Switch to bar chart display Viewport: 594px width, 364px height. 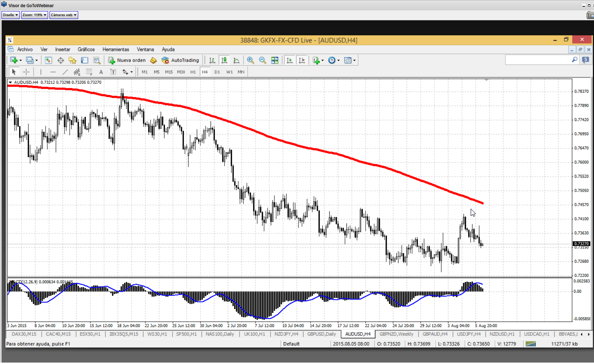coord(212,60)
